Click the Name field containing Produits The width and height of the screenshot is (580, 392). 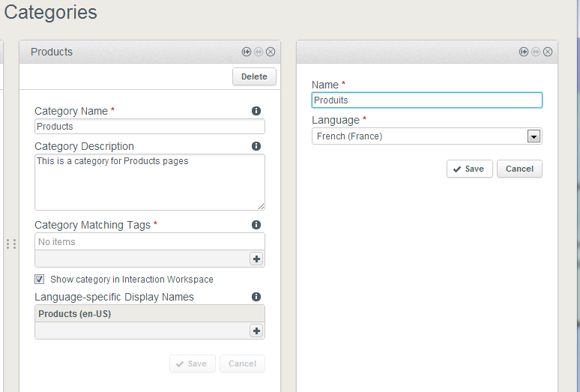tap(427, 100)
